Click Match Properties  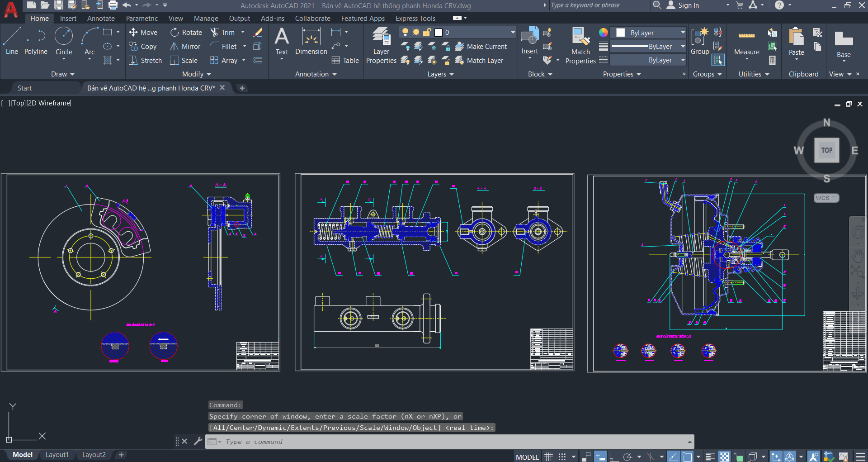click(x=580, y=45)
